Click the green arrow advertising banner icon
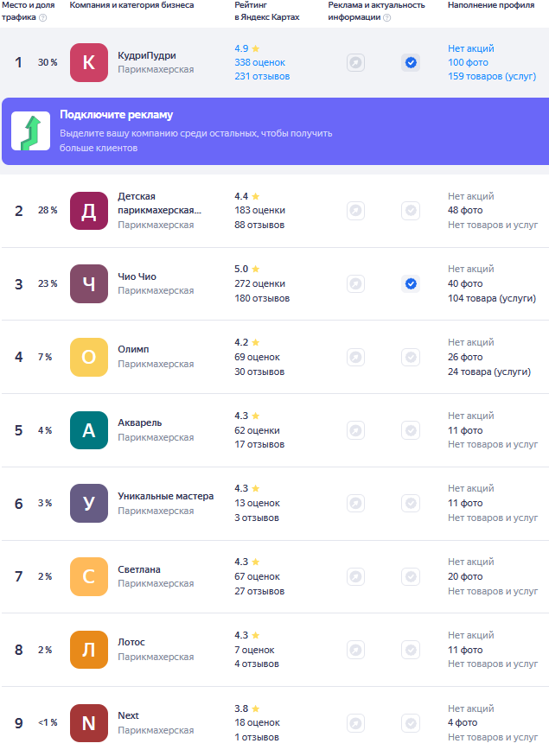This screenshot has width=549, height=756. click(30, 131)
